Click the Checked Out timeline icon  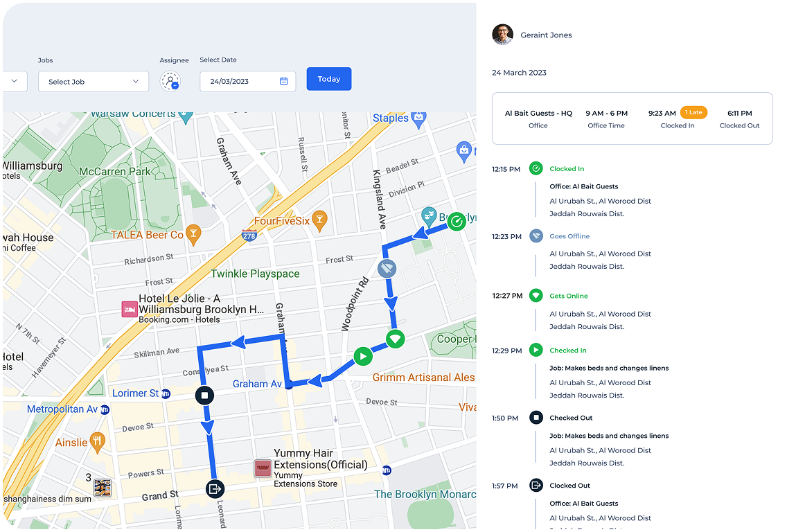coord(536,418)
